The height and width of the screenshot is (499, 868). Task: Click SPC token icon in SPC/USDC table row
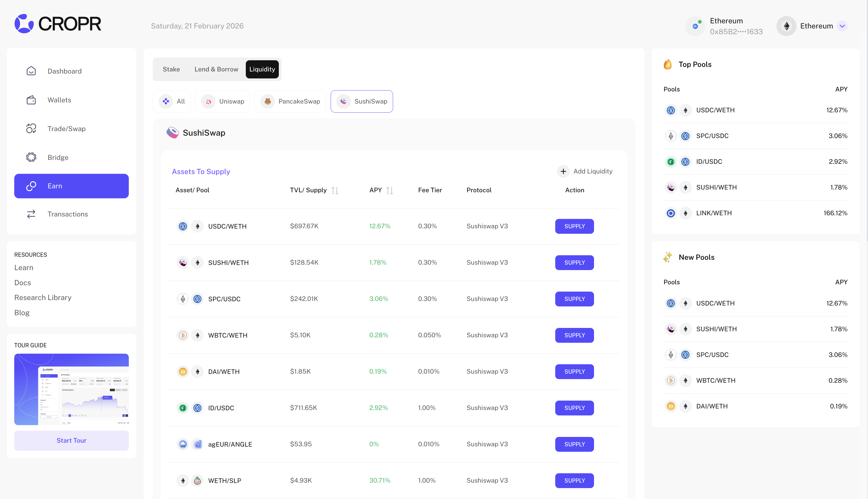pyautogui.click(x=183, y=299)
